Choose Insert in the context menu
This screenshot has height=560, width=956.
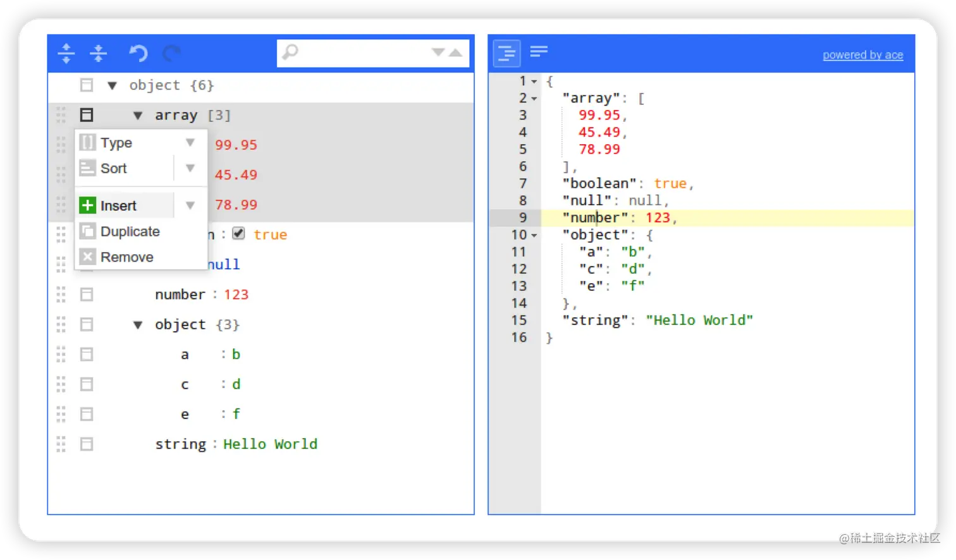(125, 205)
